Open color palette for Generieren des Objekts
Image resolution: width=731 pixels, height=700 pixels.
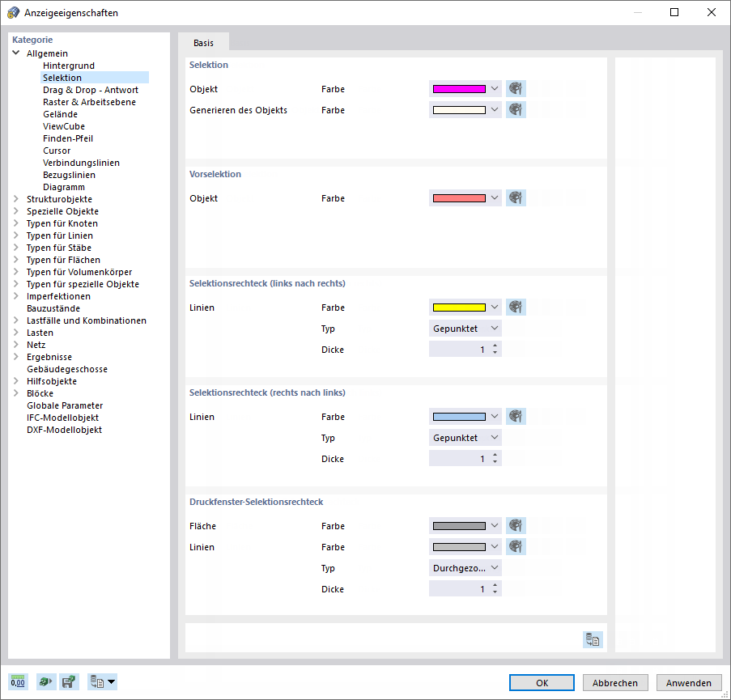[516, 109]
